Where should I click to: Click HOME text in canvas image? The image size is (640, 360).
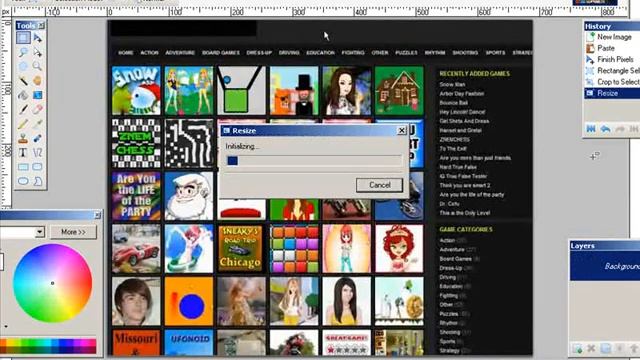pos(126,53)
